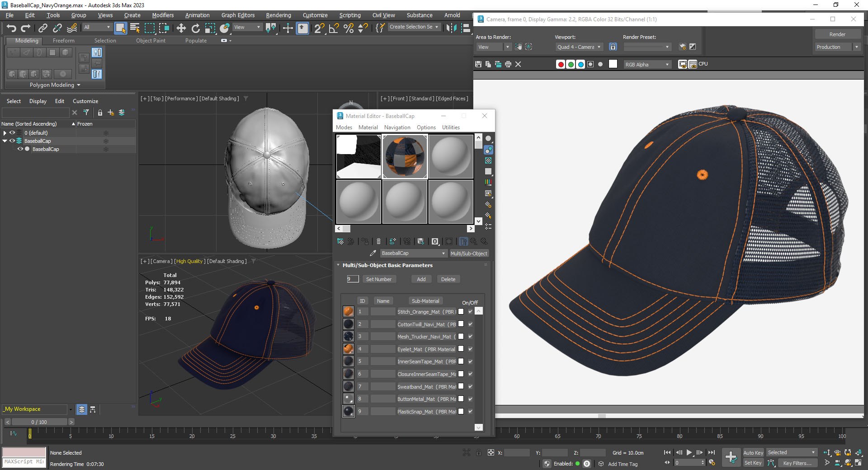This screenshot has height=470, width=868.
Task: Open the Production render mode dropdown
Action: click(x=837, y=47)
